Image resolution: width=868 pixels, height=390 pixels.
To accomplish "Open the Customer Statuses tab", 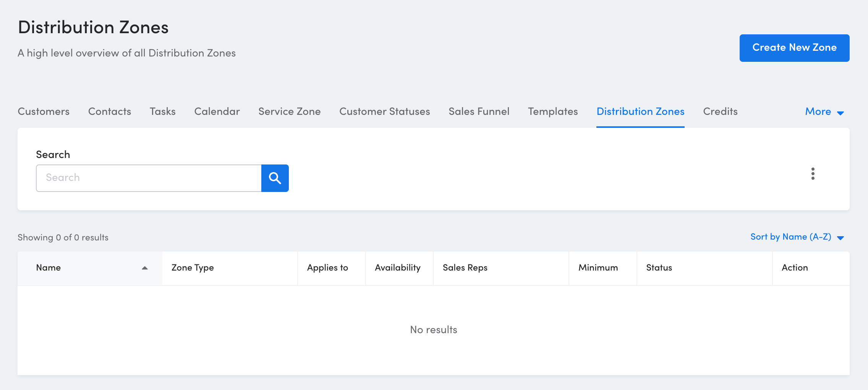I will click(385, 111).
